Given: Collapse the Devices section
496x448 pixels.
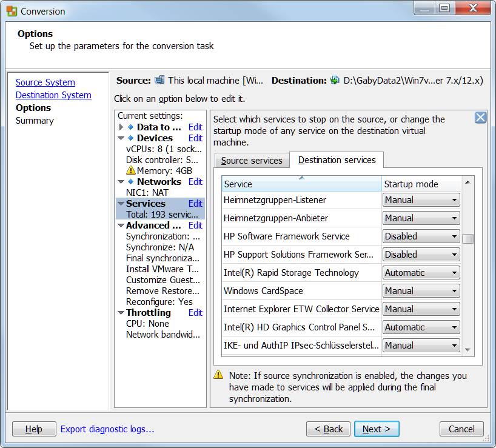Looking at the screenshot, I should (121, 138).
